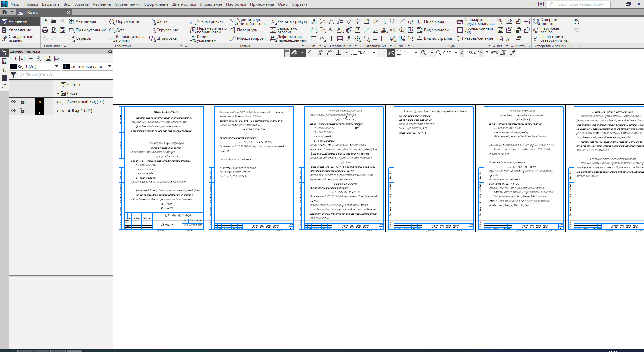
Task: Toggle lock for Вид 1 (2:1)
Action: (x=22, y=111)
